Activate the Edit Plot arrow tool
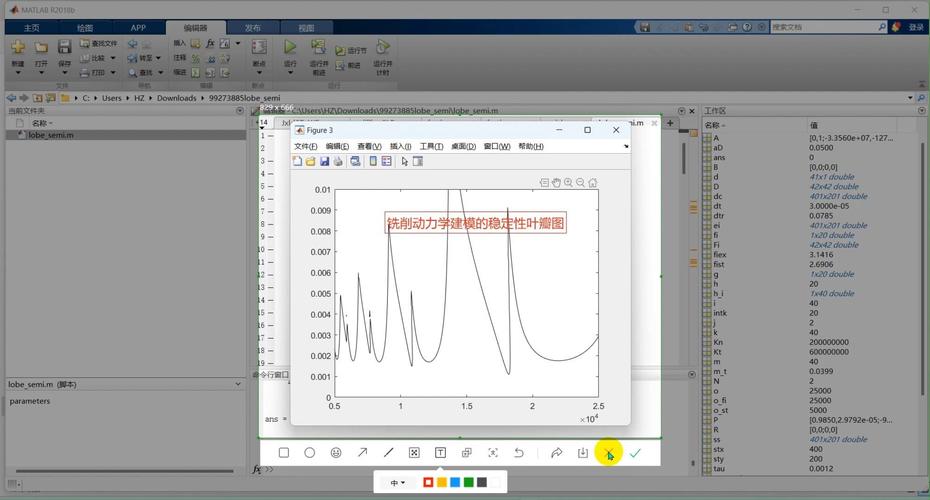This screenshot has height=500, width=930. click(x=405, y=161)
